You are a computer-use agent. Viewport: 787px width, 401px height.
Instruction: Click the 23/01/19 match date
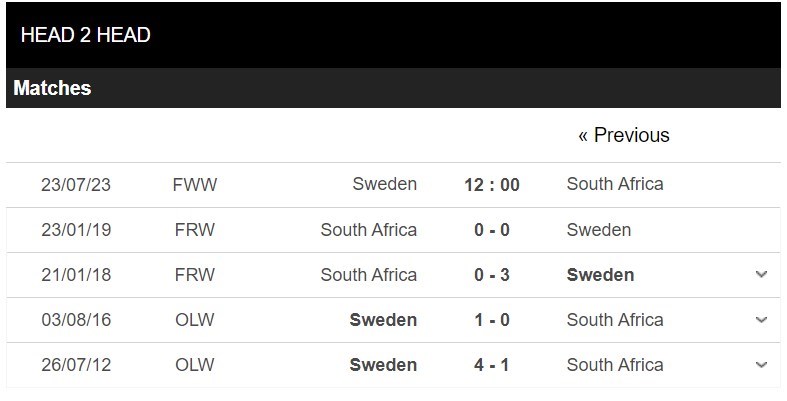point(76,230)
